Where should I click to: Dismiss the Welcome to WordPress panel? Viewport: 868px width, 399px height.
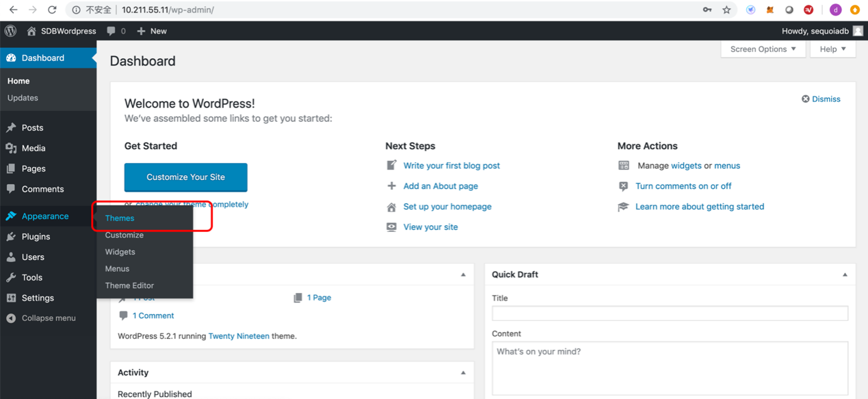pos(821,99)
